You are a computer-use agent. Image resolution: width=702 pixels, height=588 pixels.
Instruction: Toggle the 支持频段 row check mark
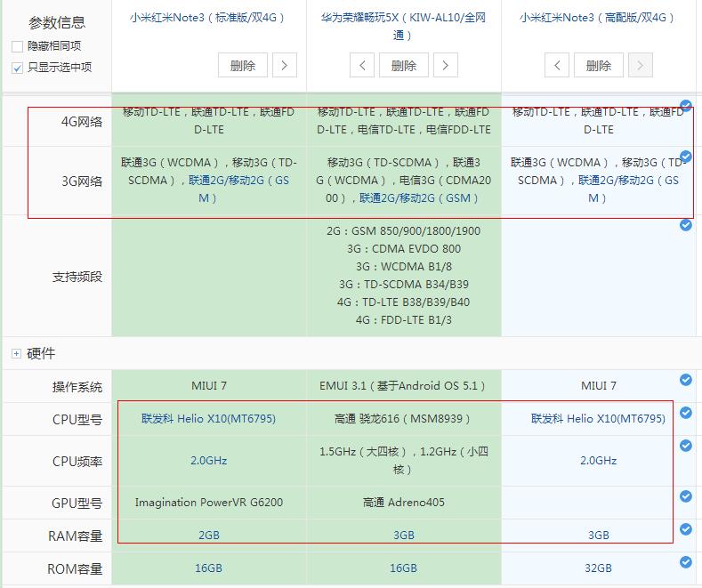[685, 225]
